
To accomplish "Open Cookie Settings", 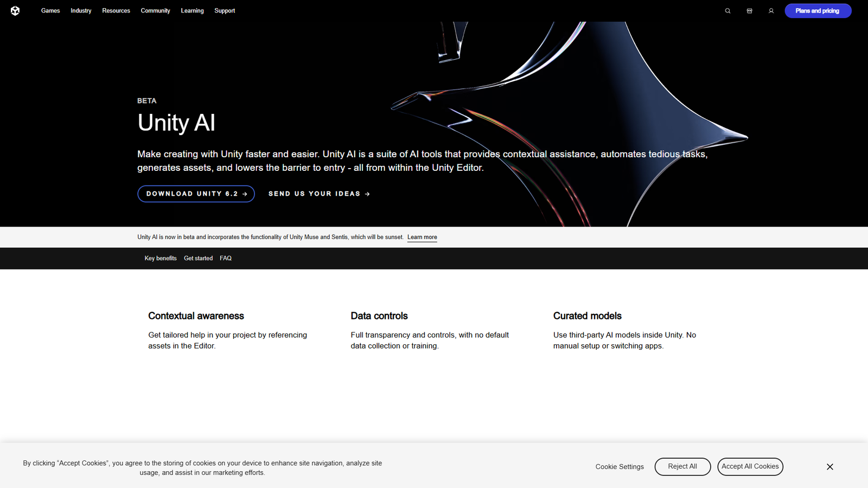I will click(x=620, y=467).
